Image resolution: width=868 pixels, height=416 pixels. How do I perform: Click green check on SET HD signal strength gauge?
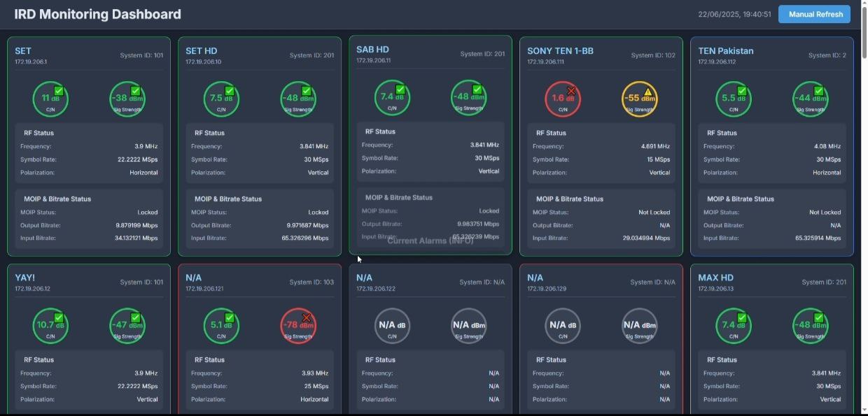coord(307,91)
